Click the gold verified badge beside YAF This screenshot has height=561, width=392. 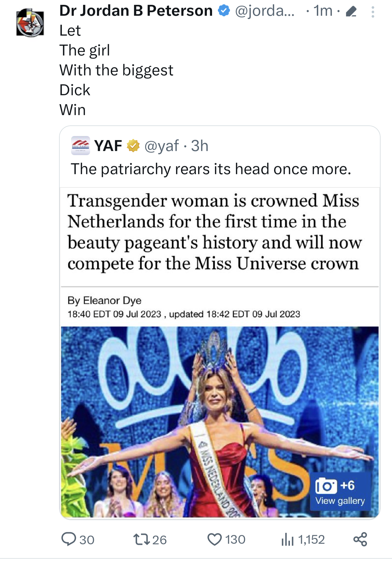pyautogui.click(x=133, y=146)
